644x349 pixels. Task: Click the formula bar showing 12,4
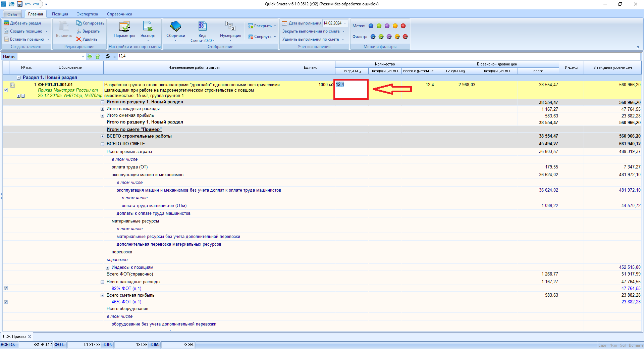[379, 56]
